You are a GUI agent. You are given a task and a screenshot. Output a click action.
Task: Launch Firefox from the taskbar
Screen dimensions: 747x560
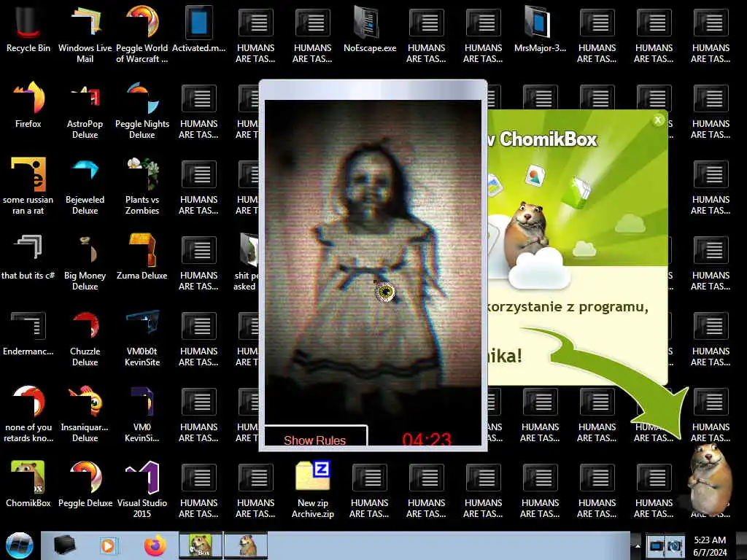pyautogui.click(x=155, y=545)
